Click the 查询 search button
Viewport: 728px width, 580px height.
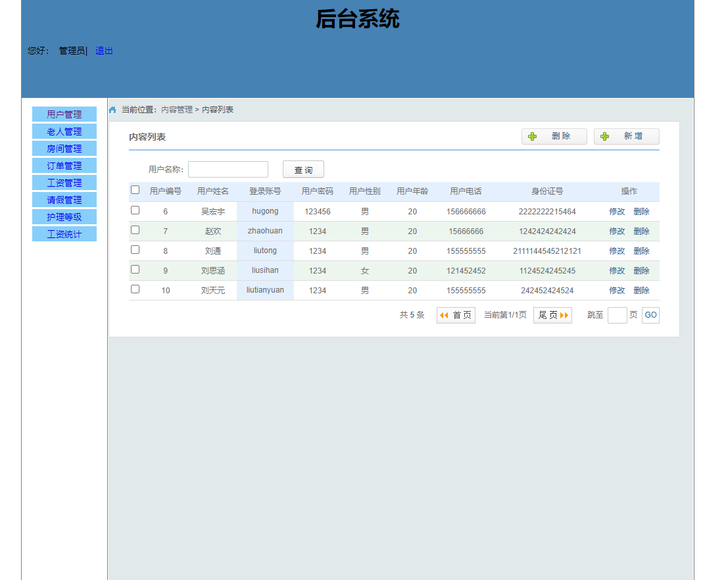point(303,169)
